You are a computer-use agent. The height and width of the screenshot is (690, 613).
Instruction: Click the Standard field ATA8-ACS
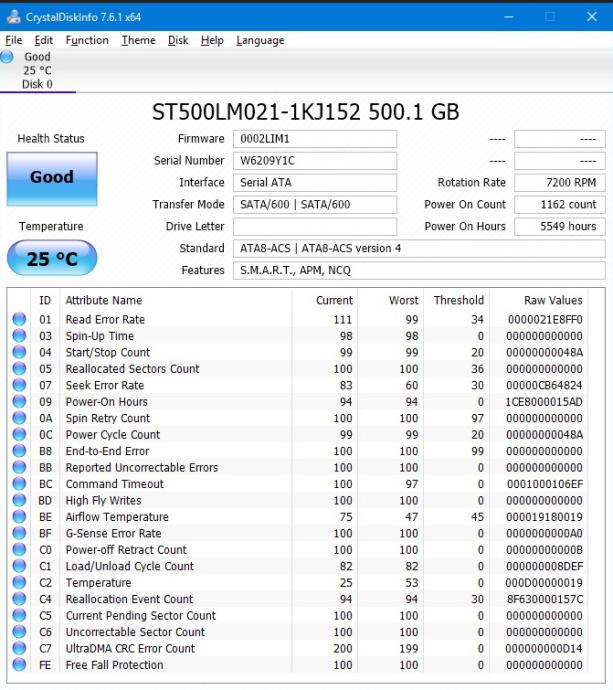coord(419,249)
